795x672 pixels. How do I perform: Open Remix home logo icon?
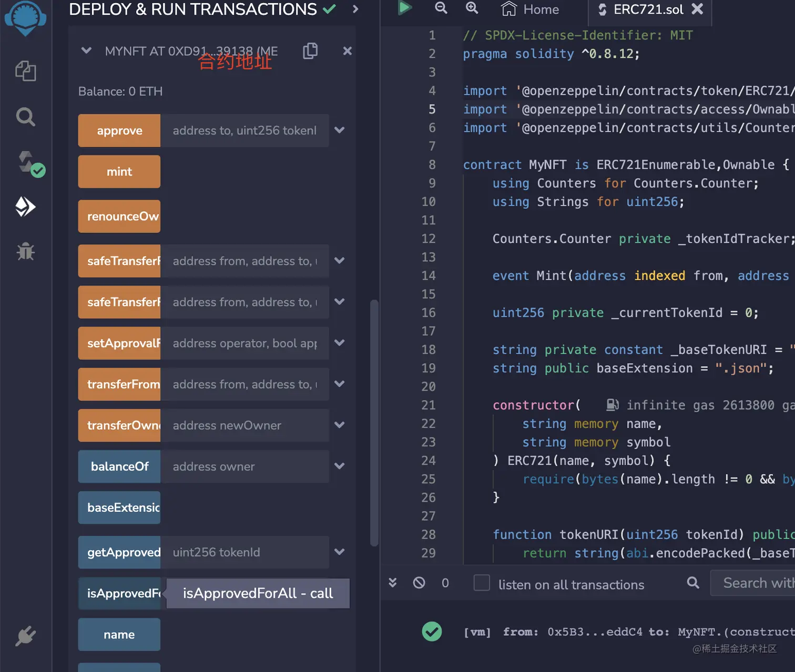25,18
